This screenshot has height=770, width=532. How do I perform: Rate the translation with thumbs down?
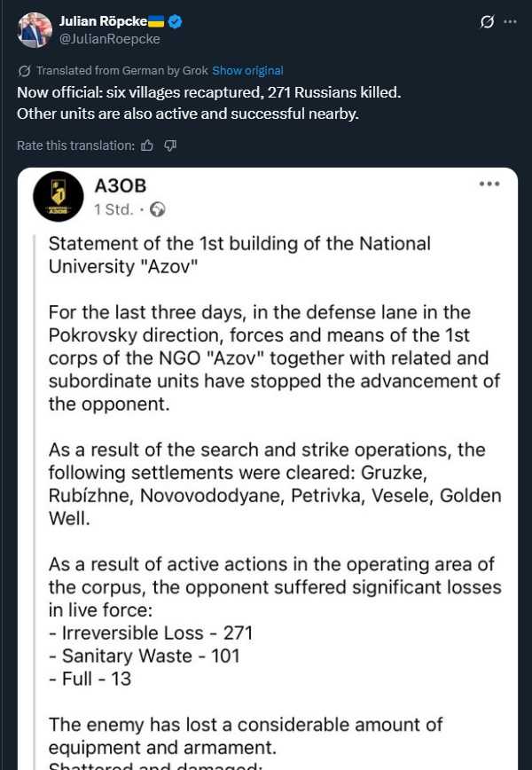(x=170, y=145)
